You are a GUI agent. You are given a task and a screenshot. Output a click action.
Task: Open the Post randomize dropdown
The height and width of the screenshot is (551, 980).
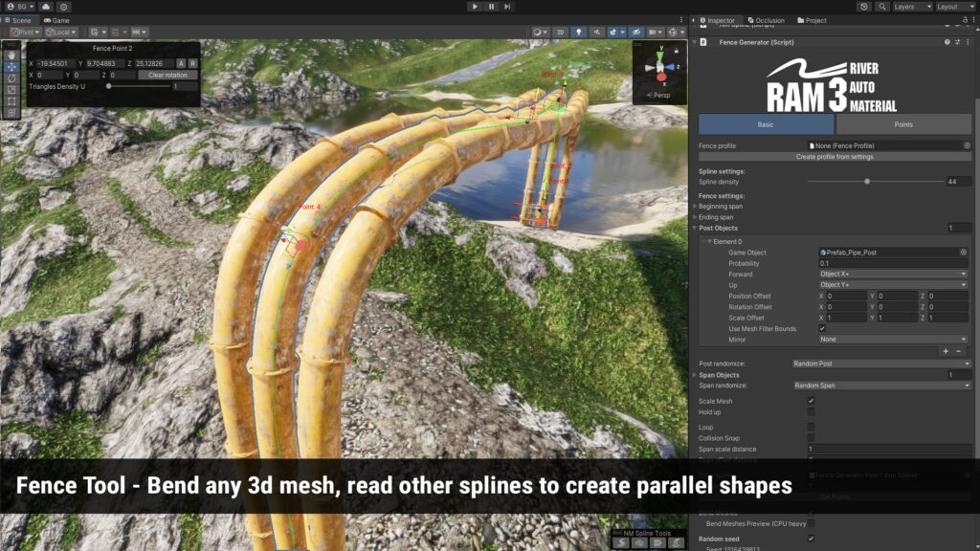point(881,364)
